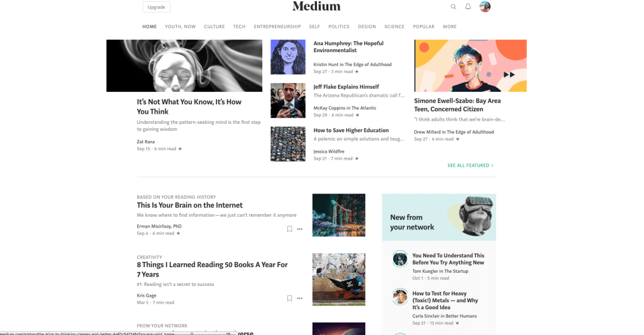
Task: Click the Medium logo
Action: pos(316,6)
